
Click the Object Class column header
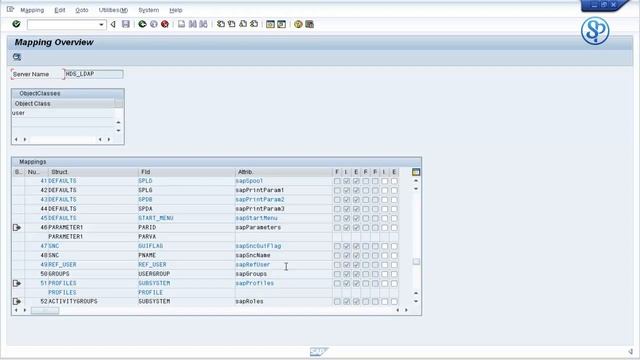pos(64,104)
